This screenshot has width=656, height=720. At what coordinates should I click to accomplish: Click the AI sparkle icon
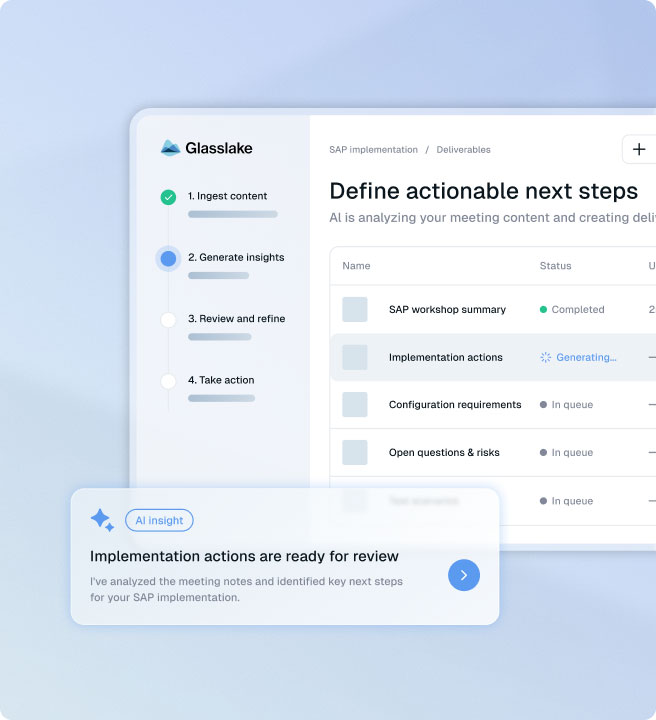102,520
